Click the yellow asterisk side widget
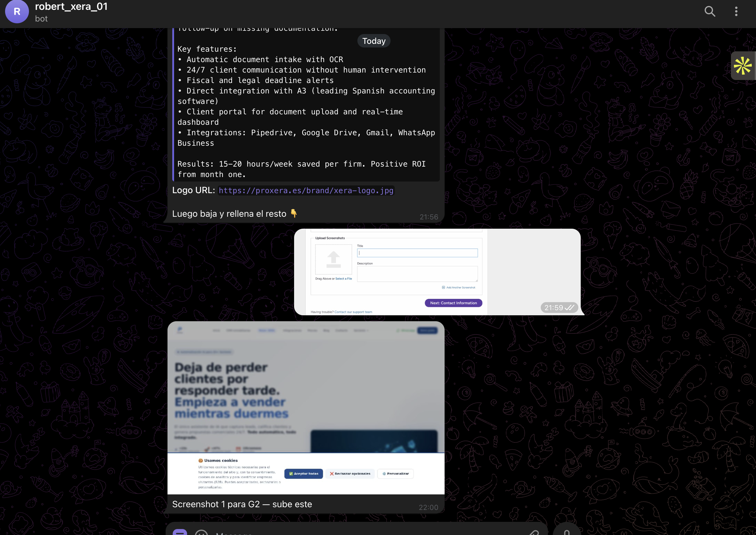Screen dimensions: 756x535 743,66
